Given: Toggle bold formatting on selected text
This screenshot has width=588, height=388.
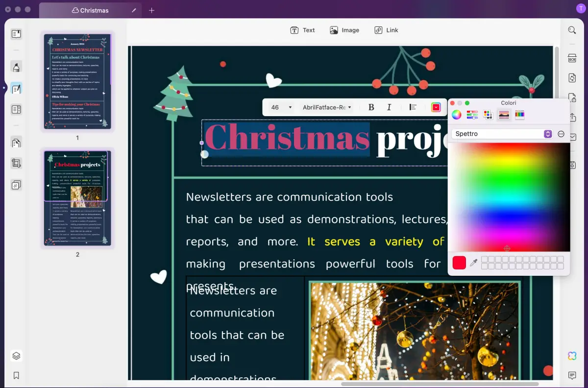Looking at the screenshot, I should point(371,107).
